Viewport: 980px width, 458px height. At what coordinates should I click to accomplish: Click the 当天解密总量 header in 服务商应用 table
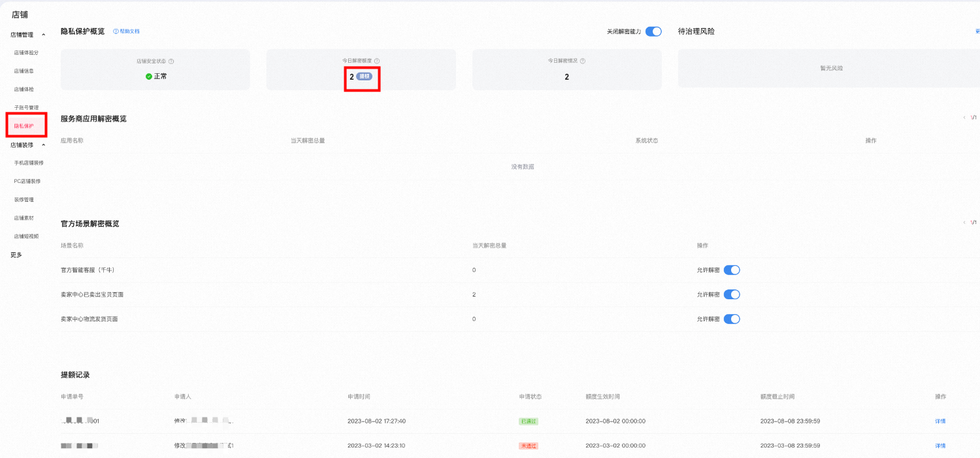pos(308,140)
